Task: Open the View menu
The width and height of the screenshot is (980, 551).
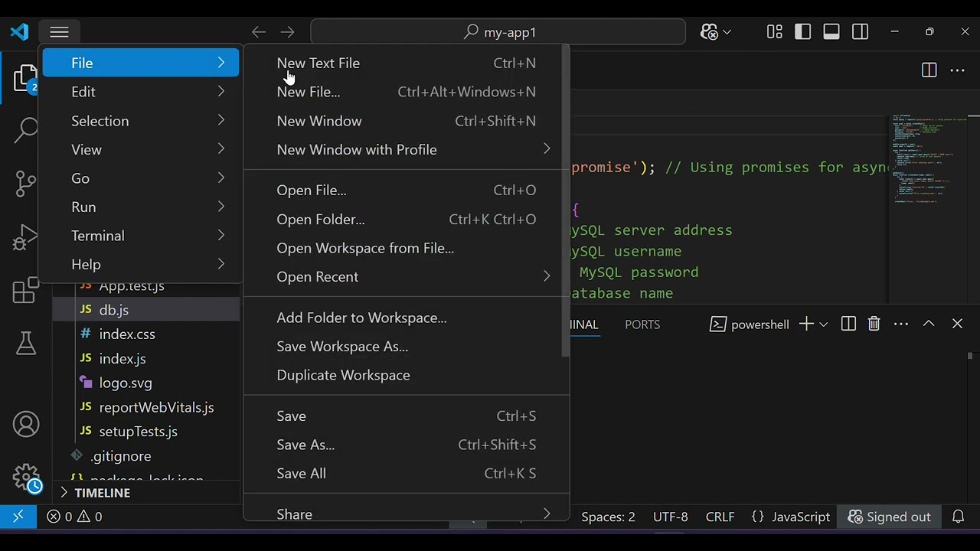Action: [141, 150]
